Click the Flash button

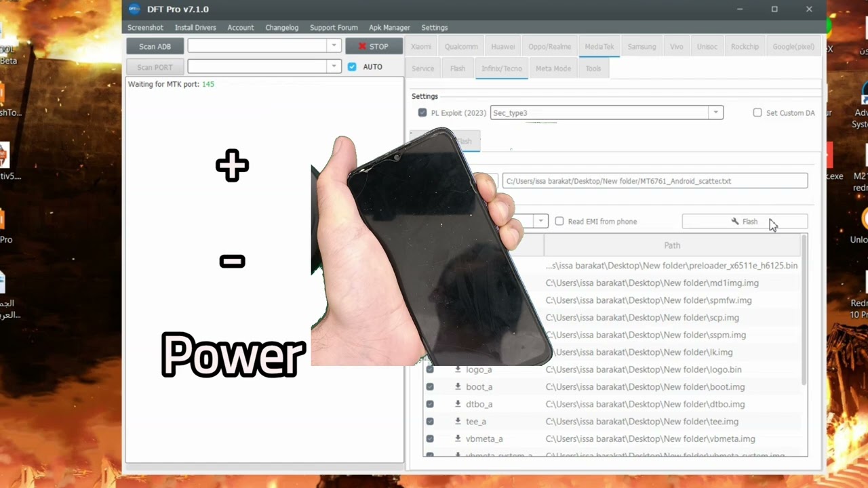tap(745, 222)
